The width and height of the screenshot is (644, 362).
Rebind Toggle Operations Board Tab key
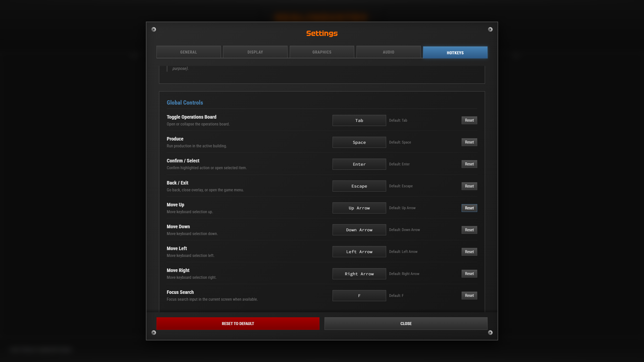pyautogui.click(x=359, y=120)
